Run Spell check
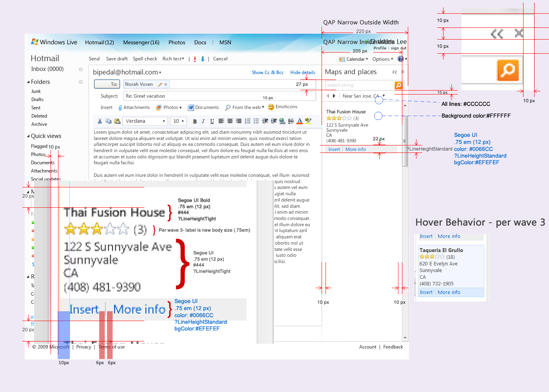The width and height of the screenshot is (549, 392). coord(145,59)
